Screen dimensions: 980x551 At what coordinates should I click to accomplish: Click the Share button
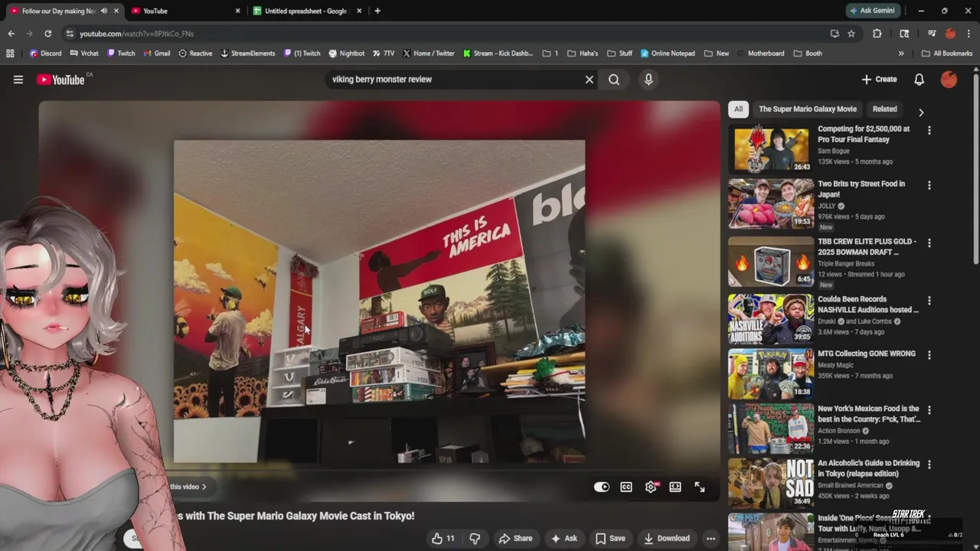click(x=515, y=539)
